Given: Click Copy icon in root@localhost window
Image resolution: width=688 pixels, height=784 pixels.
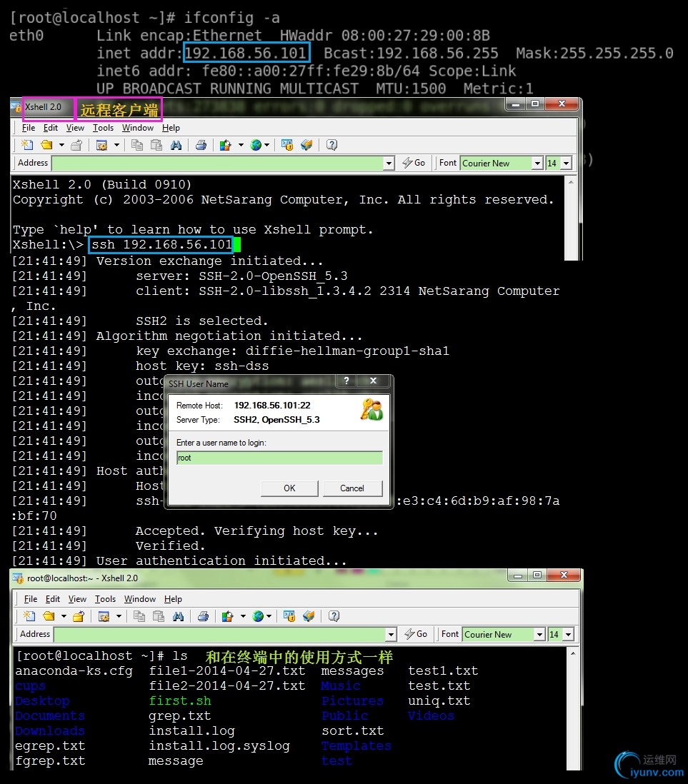Looking at the screenshot, I should click(139, 616).
